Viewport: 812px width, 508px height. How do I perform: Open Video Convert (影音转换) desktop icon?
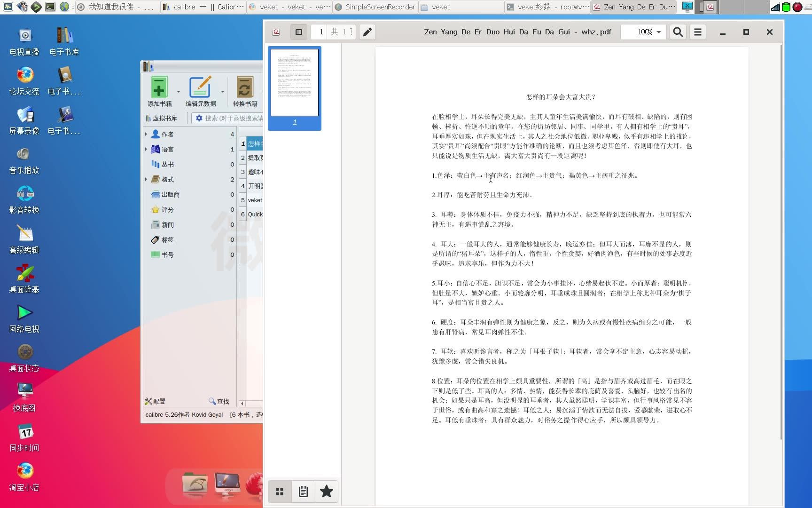24,199
